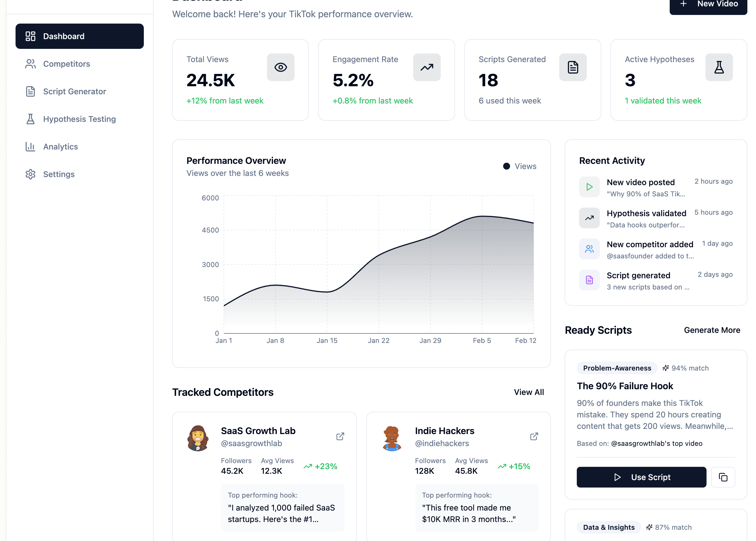Click the SaaS Growth Lab avatar
Viewport: 756px width, 541px height.
[x=198, y=438]
